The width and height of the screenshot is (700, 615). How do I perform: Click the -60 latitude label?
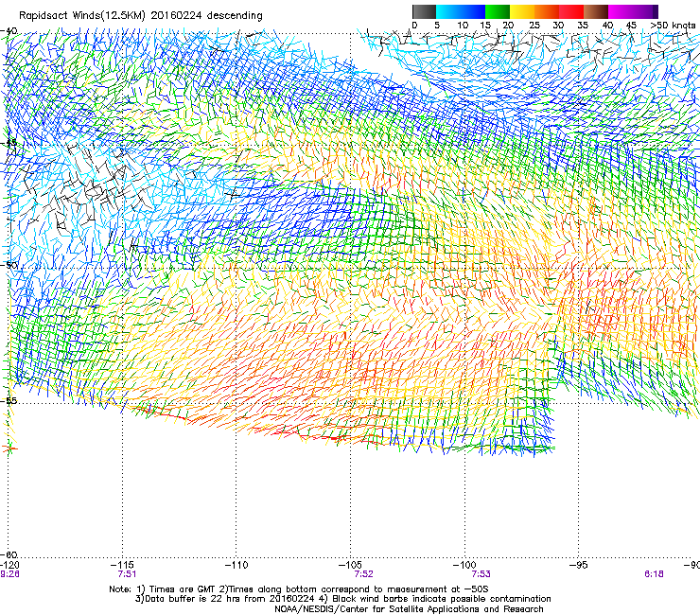point(9,554)
